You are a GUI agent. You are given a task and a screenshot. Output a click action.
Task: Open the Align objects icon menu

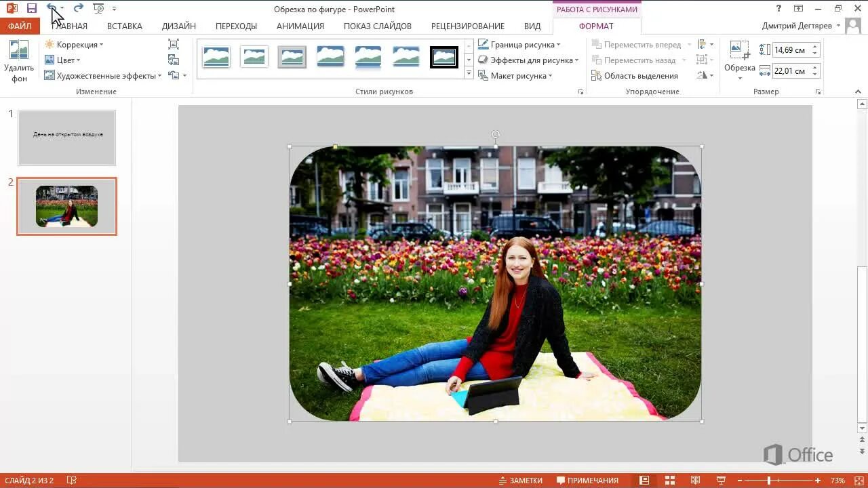[705, 44]
